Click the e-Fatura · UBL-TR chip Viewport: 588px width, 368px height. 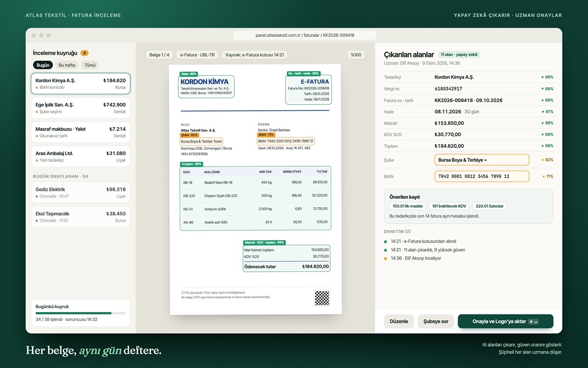tap(198, 55)
